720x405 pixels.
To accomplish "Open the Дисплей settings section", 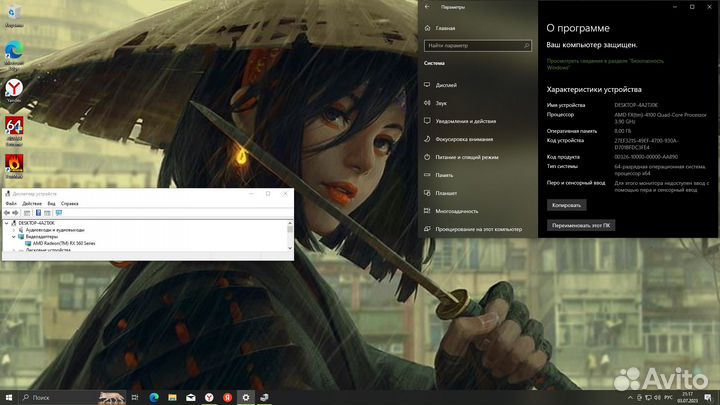I will pyautogui.click(x=445, y=85).
